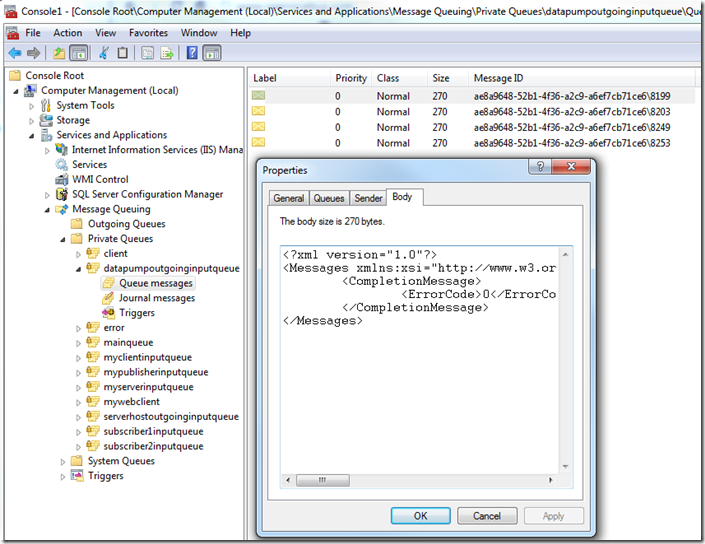This screenshot has height=544, width=705.
Task: Click OK in Properties dialog
Action: (420, 516)
